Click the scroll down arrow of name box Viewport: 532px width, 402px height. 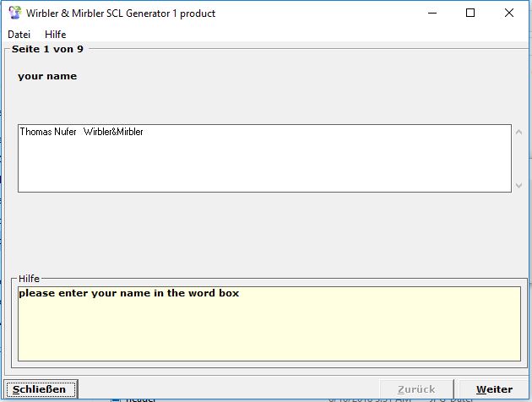(x=518, y=185)
